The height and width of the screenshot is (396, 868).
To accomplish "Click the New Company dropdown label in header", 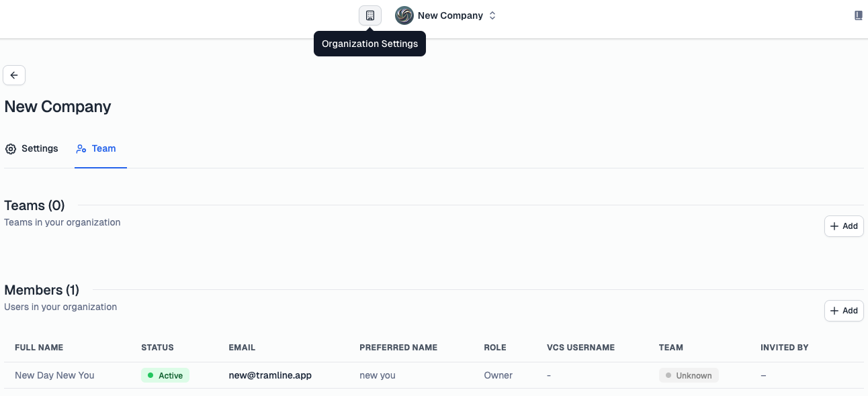I will [450, 15].
